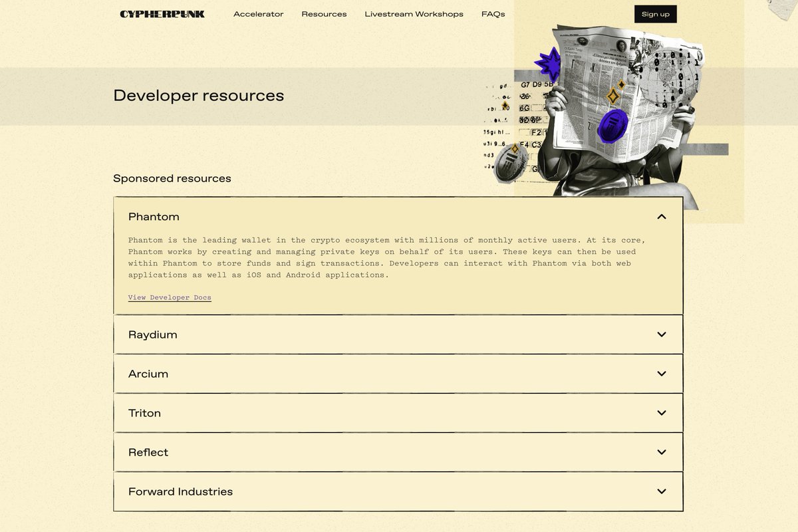Click the Reflect row title

(148, 452)
